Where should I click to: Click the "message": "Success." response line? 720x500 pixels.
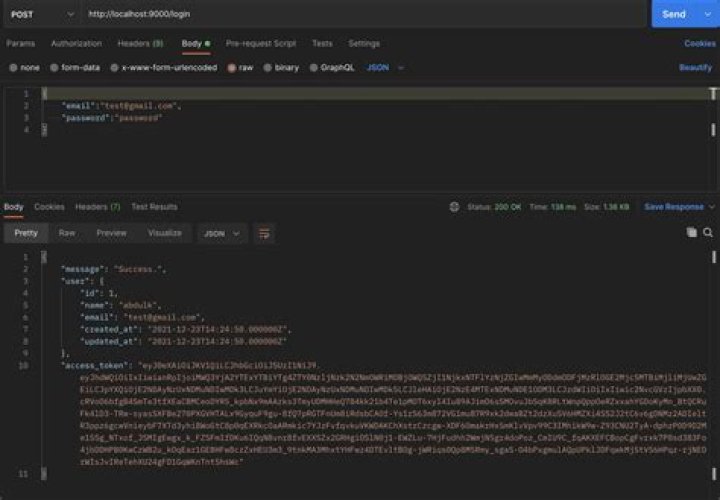point(113,270)
